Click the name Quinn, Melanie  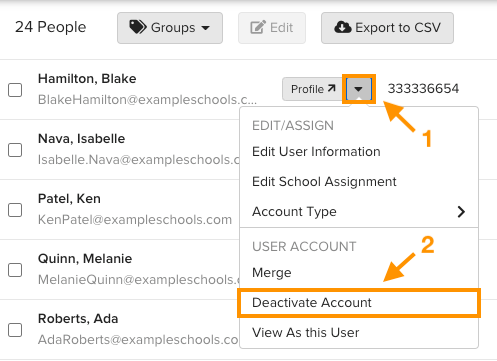85,259
